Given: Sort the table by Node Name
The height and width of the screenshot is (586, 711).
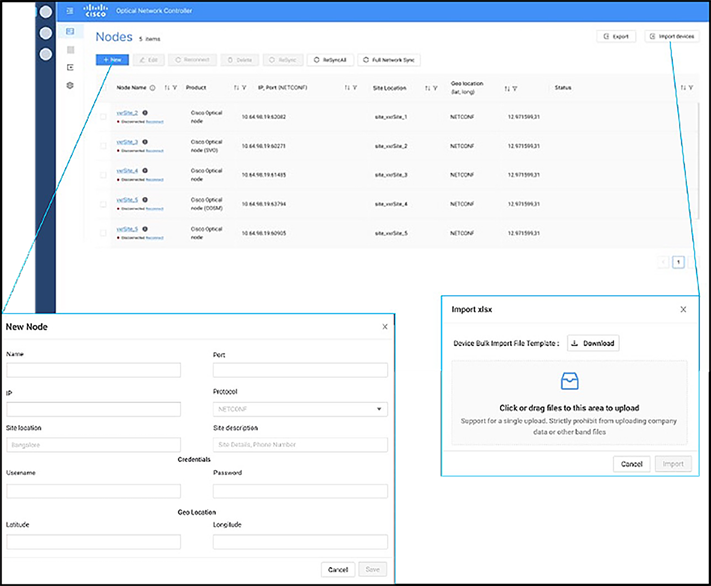Looking at the screenshot, I should point(167,88).
